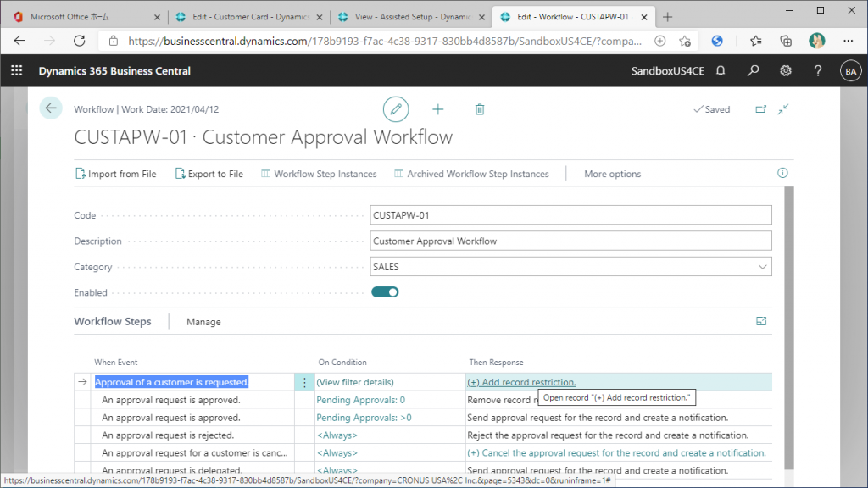Open browser Collections

(x=786, y=41)
